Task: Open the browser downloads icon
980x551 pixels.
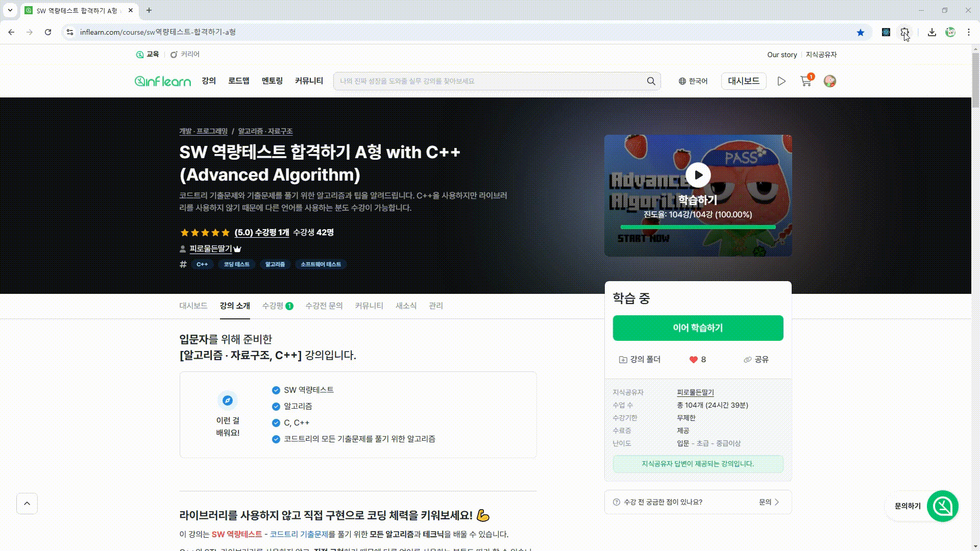Action: (x=932, y=32)
